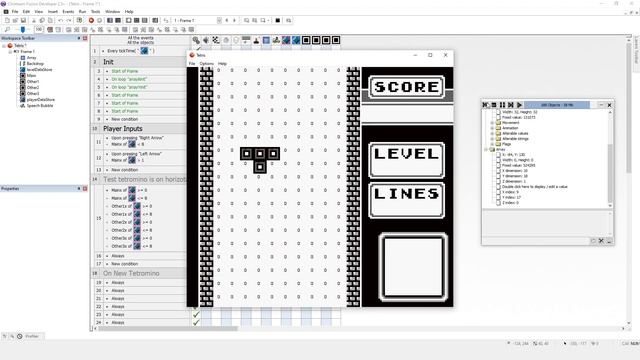The width and height of the screenshot is (640, 360).
Task: Open the Run menu
Action: point(82,11)
